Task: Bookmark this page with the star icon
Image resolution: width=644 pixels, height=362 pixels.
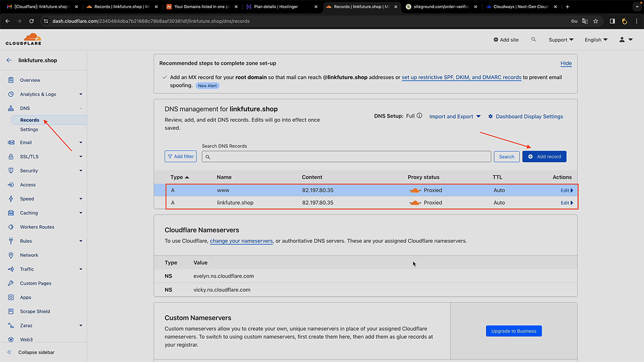Action: click(596, 21)
